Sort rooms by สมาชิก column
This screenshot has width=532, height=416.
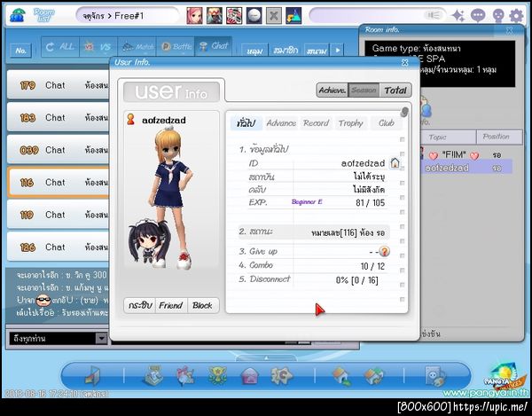[x=286, y=51]
